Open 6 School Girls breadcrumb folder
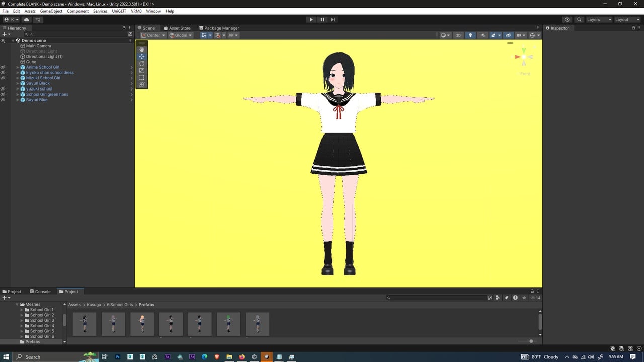Screen dimensions: 644x362 [x=120, y=305]
